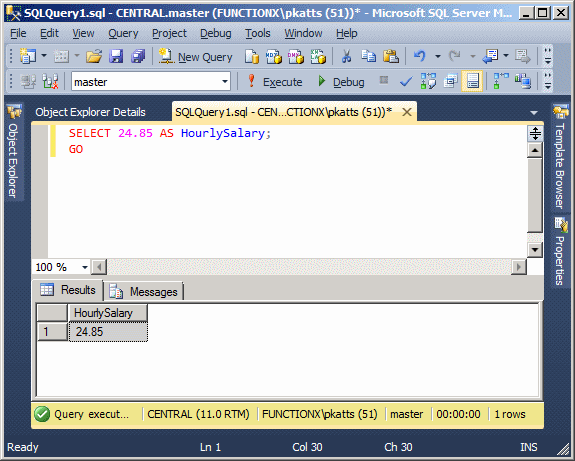Parse the query with the blue checkmark icon
575x461 pixels.
[406, 81]
